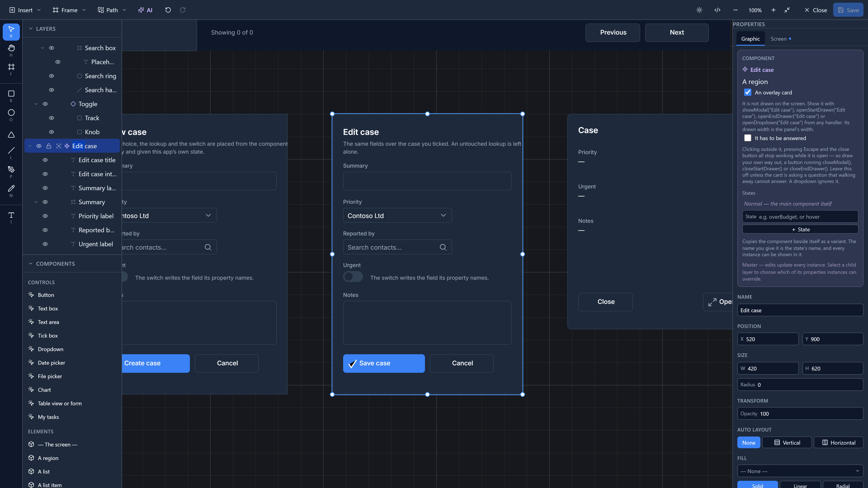The width and height of the screenshot is (868, 488).
Task: Open the Frame menu
Action: 69,10
